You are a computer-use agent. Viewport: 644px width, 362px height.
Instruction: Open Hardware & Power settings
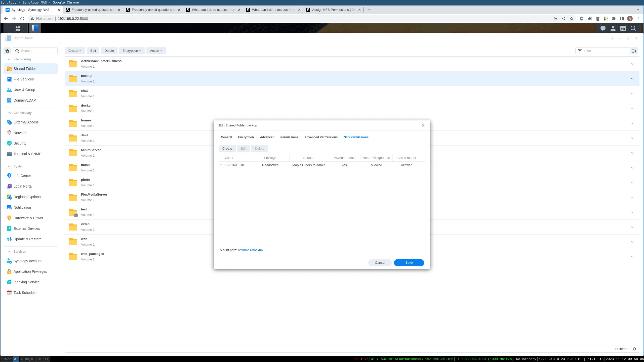[30, 218]
